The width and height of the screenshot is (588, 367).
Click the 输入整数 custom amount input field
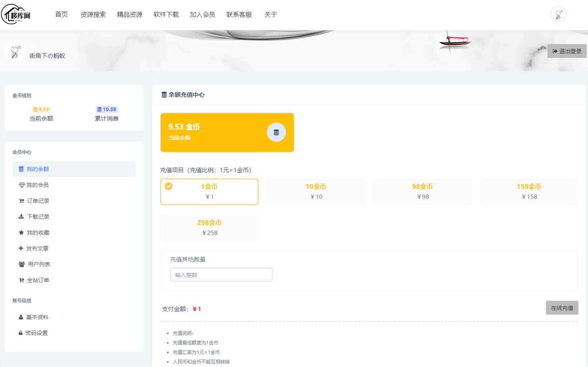tap(221, 275)
